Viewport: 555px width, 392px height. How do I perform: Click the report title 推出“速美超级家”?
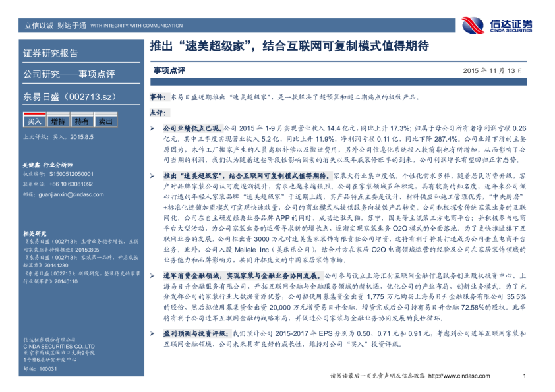point(288,47)
